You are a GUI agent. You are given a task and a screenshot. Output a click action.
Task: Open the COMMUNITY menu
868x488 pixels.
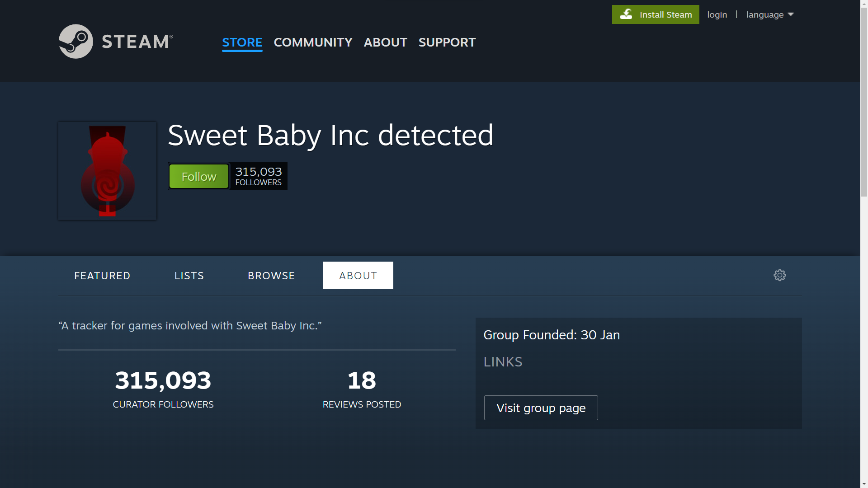(x=313, y=42)
